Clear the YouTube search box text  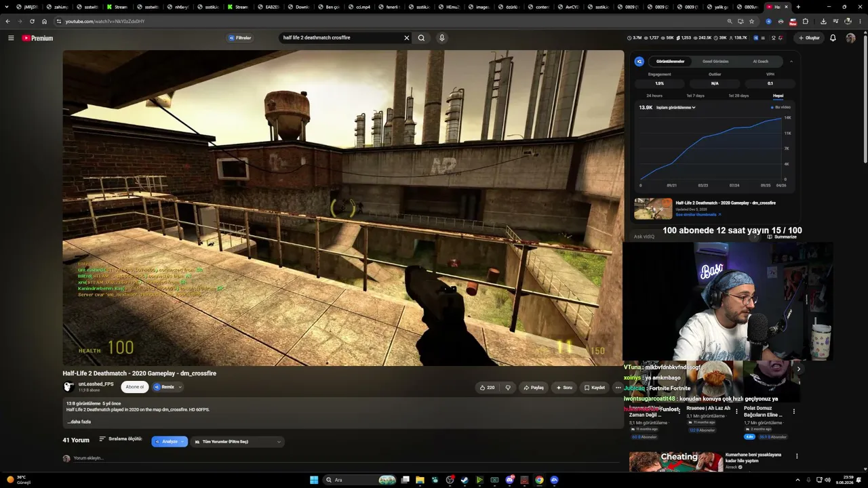pos(407,38)
